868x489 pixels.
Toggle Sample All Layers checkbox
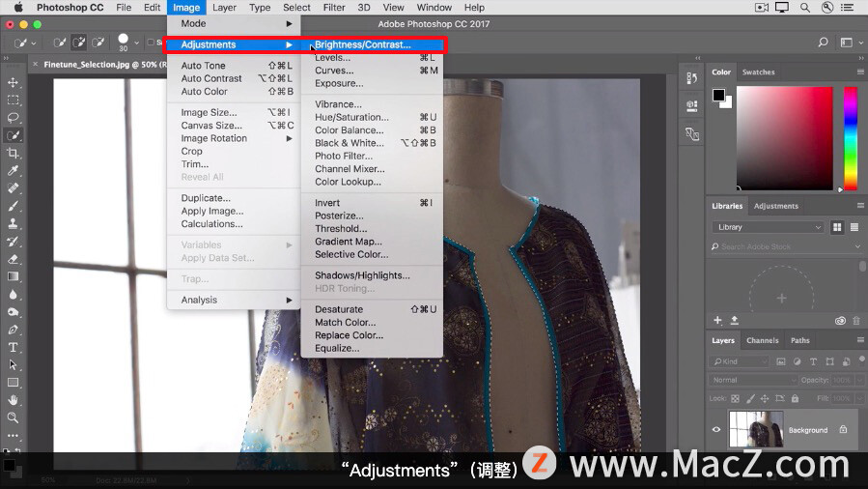pyautogui.click(x=151, y=43)
